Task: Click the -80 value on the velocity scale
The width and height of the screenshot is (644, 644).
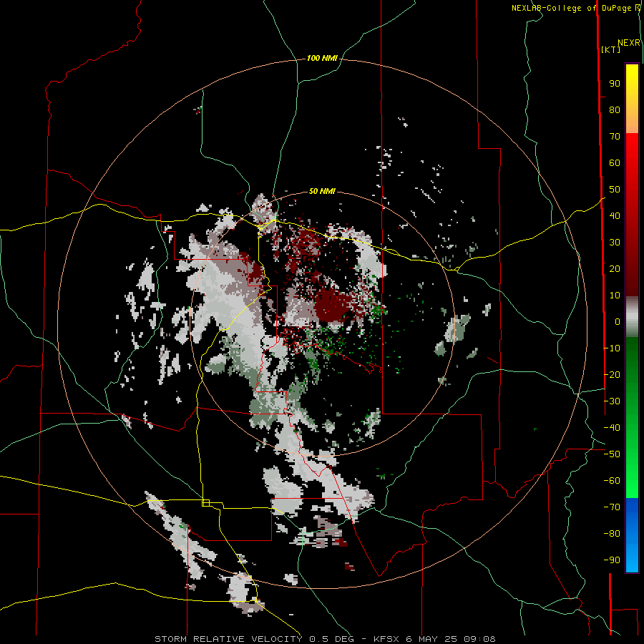Action: (x=612, y=534)
